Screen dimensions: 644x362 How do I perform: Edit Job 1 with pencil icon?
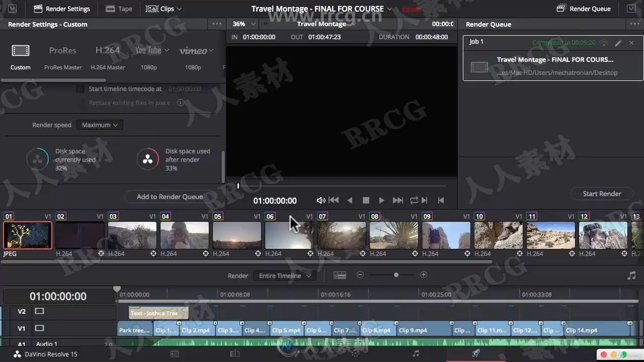coord(618,43)
